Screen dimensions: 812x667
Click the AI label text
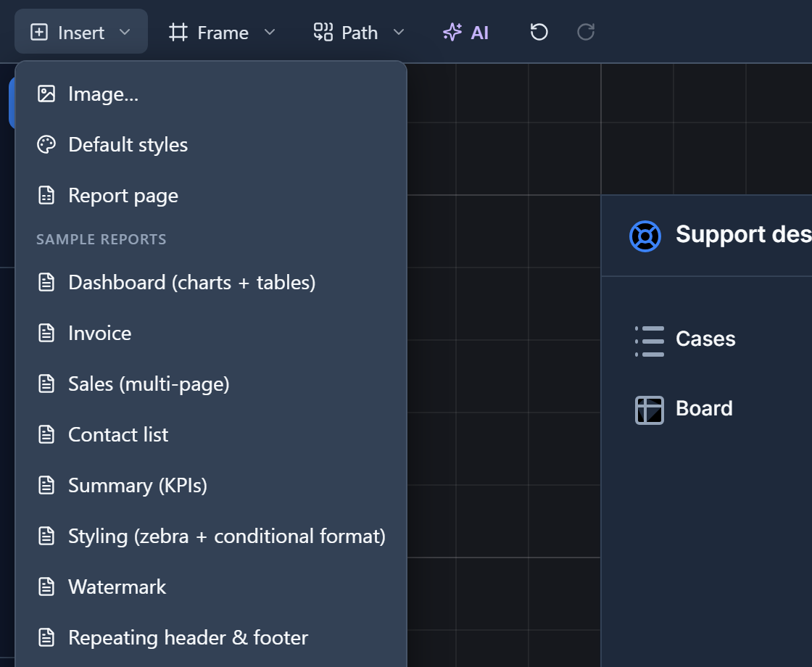click(479, 33)
